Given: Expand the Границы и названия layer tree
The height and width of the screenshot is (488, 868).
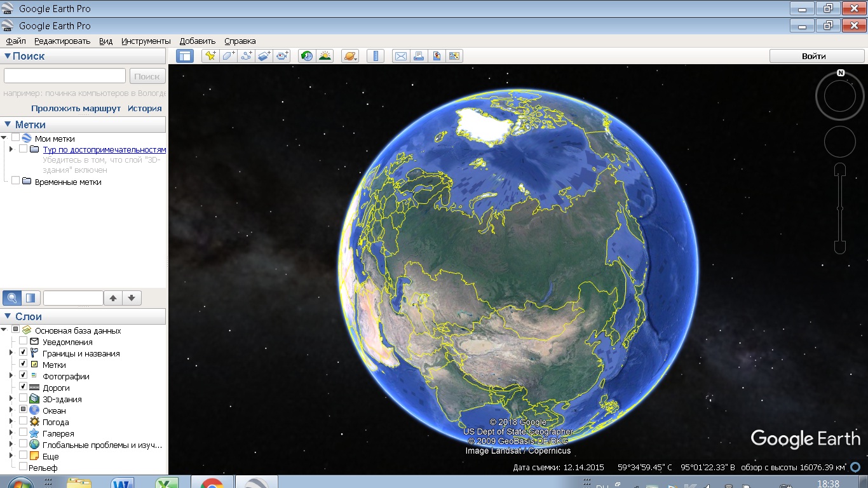Looking at the screenshot, I should (11, 353).
